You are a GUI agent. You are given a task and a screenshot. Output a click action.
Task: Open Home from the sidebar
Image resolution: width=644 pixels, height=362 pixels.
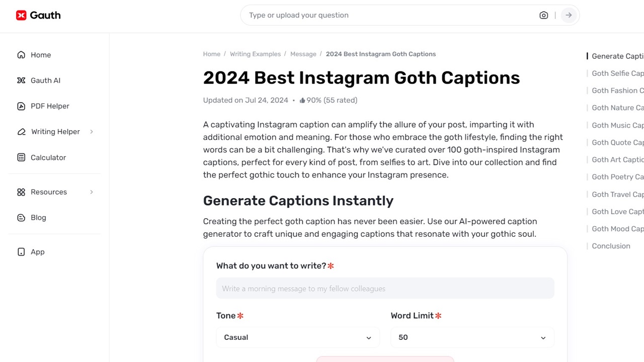[x=40, y=55]
